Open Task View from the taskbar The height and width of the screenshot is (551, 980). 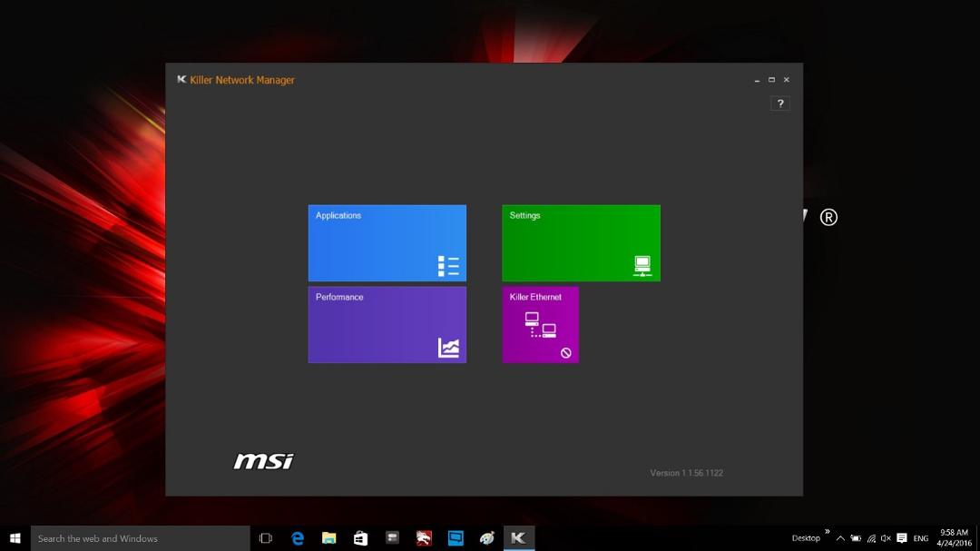pyautogui.click(x=266, y=538)
